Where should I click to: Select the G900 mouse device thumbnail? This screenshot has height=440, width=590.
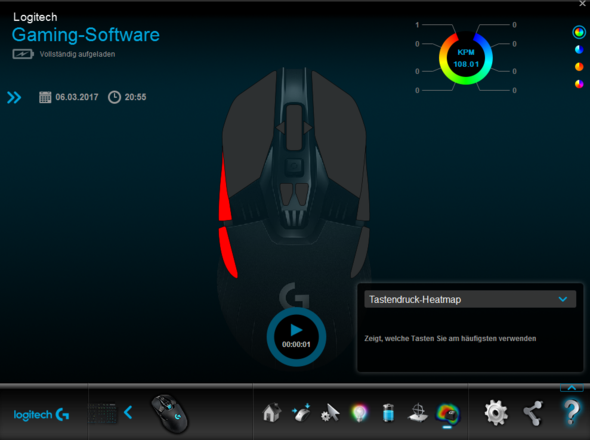(x=170, y=414)
